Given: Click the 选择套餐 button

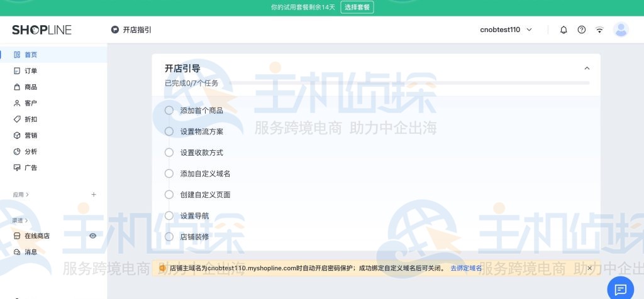Looking at the screenshot, I should pyautogui.click(x=357, y=7).
